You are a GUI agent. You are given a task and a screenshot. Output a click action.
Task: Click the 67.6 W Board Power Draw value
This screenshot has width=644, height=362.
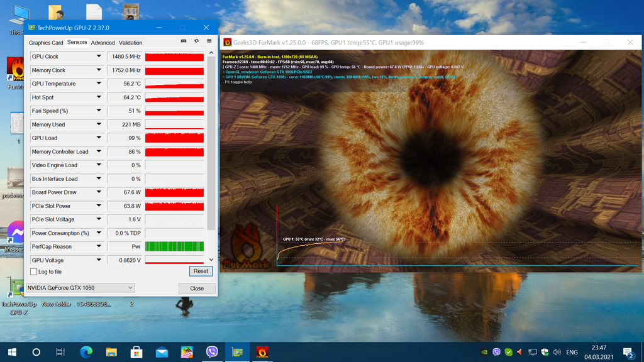point(125,192)
